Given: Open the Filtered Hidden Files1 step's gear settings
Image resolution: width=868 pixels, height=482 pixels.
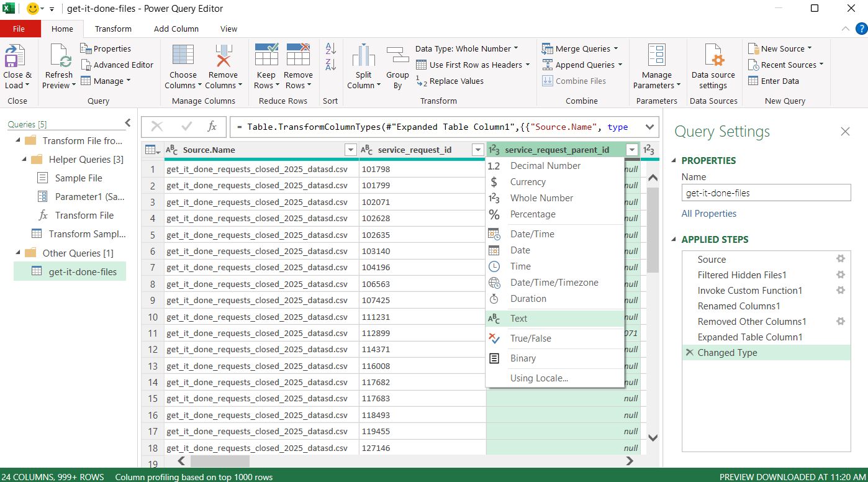Looking at the screenshot, I should tap(841, 275).
